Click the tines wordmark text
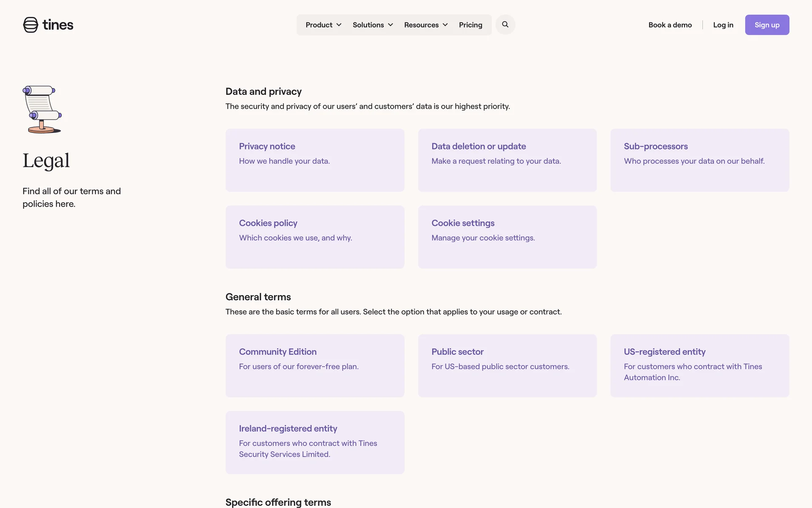 (58, 25)
